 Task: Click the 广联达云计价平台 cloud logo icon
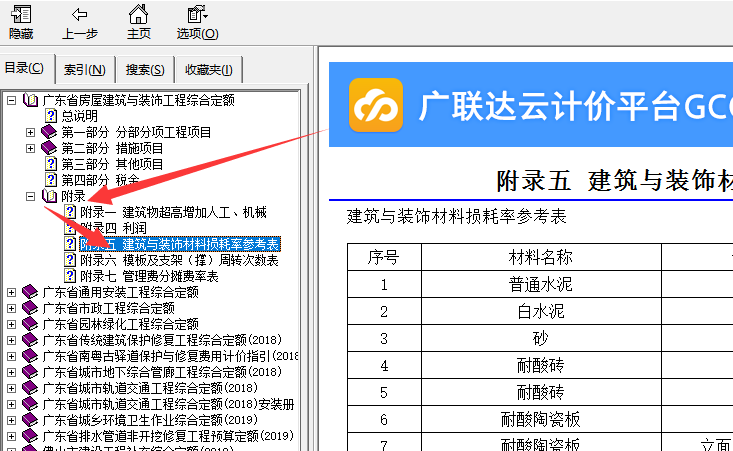(376, 105)
